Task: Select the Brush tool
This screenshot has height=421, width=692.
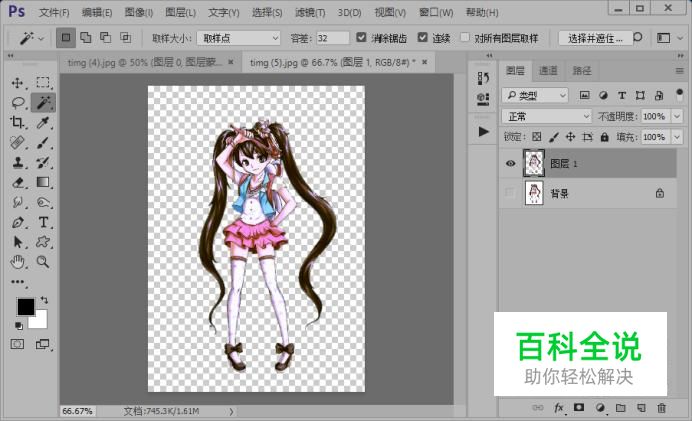Action: click(43, 143)
